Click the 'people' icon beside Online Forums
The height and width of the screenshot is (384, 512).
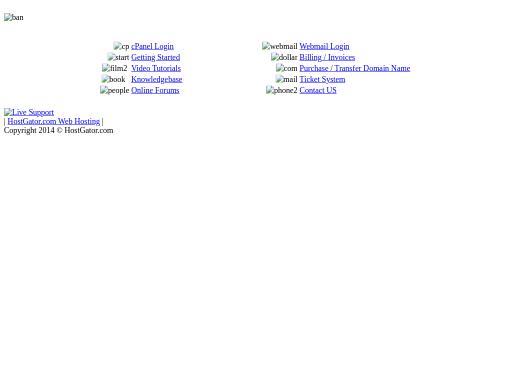(x=115, y=90)
